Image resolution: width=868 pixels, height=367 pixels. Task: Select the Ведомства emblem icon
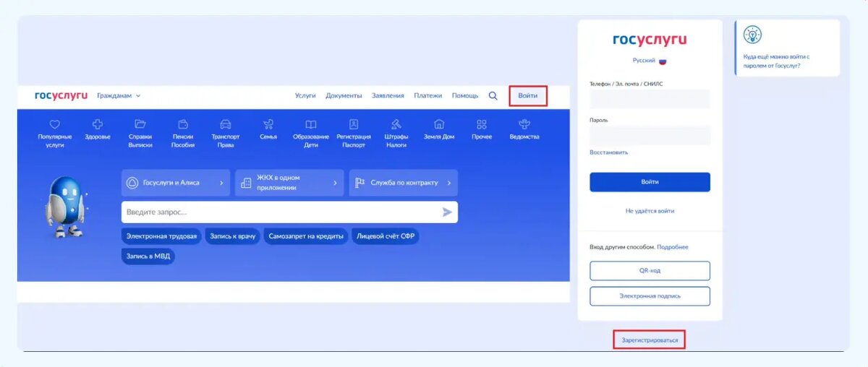[x=524, y=124]
